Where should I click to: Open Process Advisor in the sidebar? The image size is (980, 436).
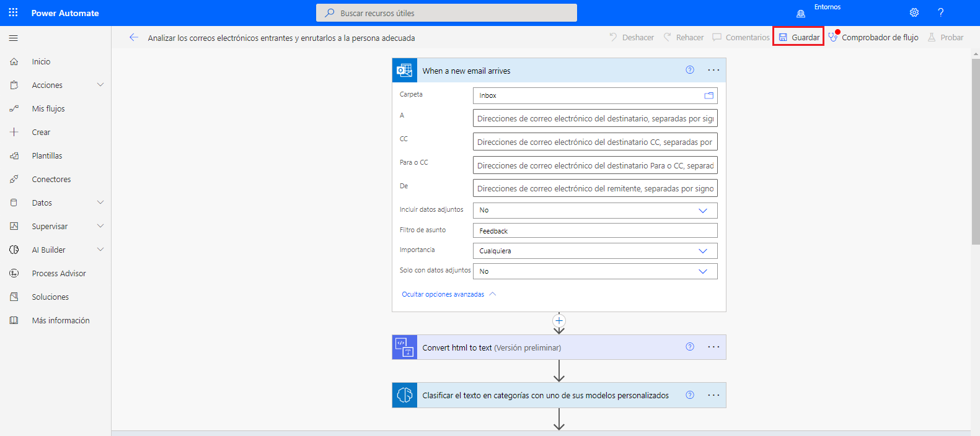[x=59, y=273]
